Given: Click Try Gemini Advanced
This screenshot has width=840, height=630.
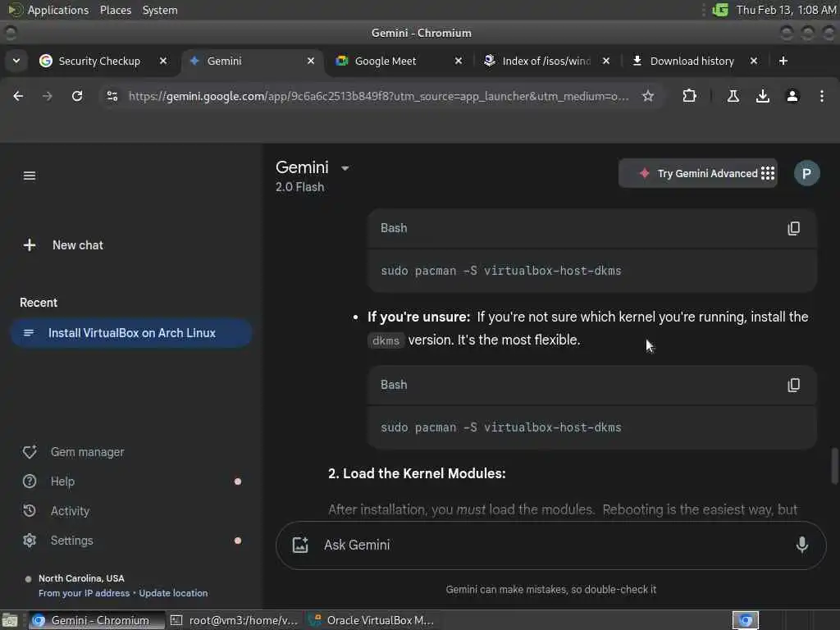Looking at the screenshot, I should point(699,173).
